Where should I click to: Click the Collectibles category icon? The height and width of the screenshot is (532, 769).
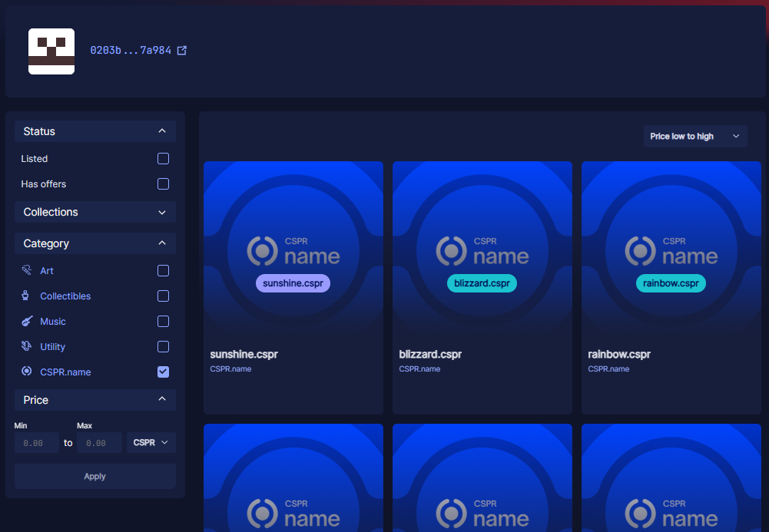point(25,296)
